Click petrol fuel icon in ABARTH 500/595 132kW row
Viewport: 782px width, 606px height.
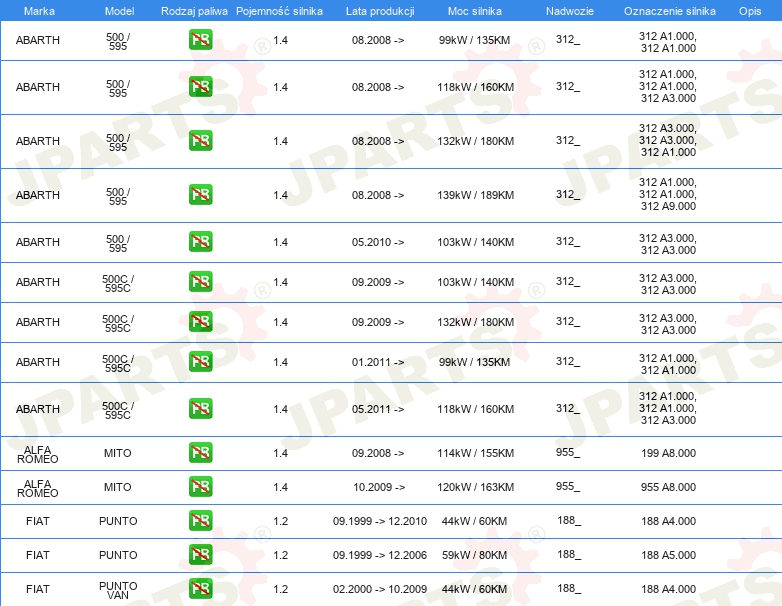click(200, 141)
